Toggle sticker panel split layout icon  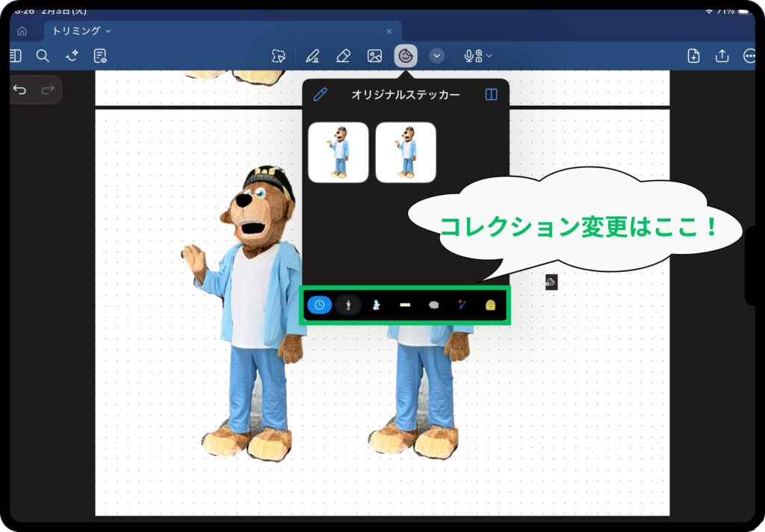(x=491, y=94)
